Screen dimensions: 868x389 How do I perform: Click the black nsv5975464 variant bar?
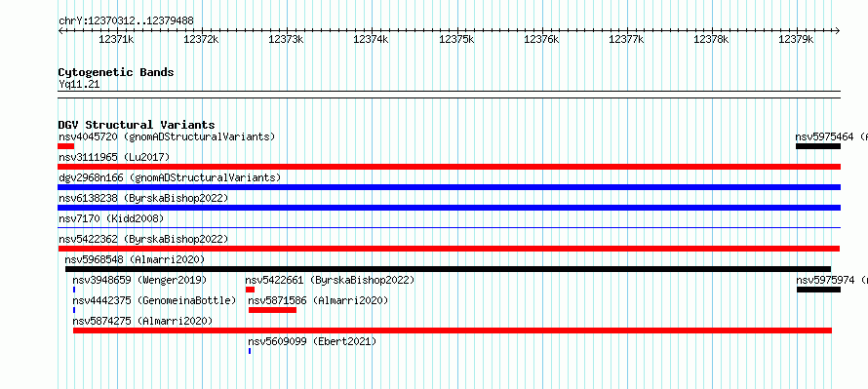click(x=818, y=146)
